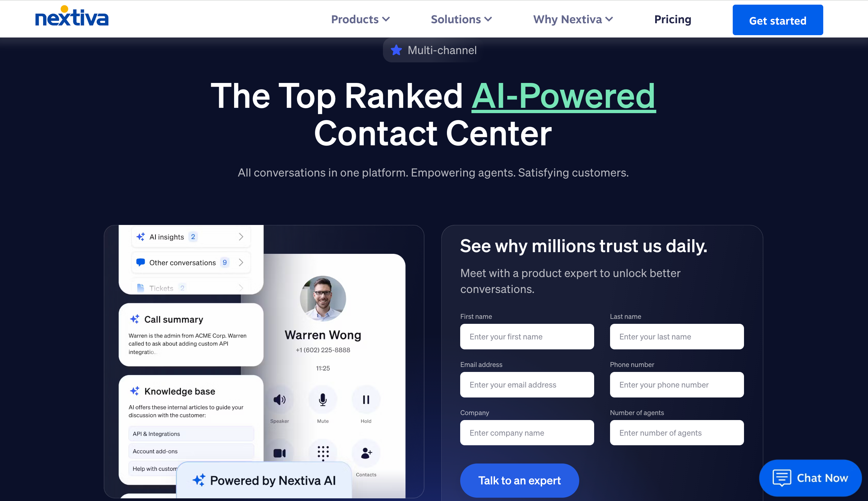The image size is (868, 501).
Task: Expand the Why Nextiva dropdown menu
Action: pos(572,19)
